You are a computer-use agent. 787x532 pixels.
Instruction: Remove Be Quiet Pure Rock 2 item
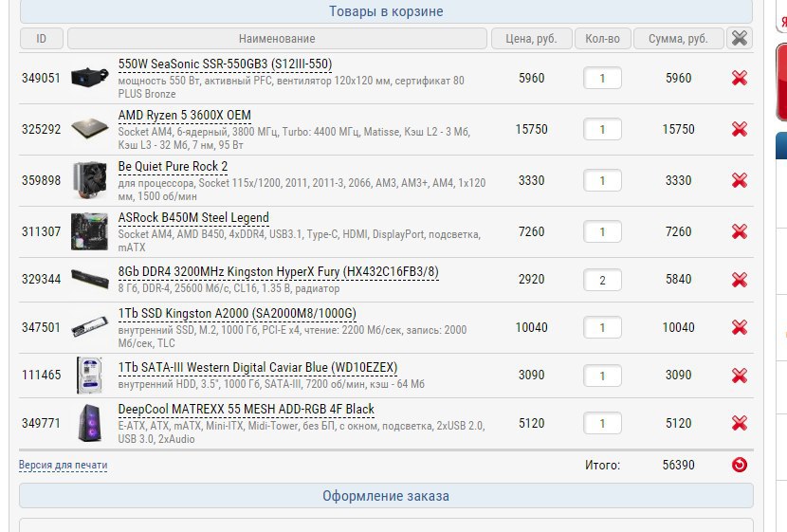(x=740, y=180)
